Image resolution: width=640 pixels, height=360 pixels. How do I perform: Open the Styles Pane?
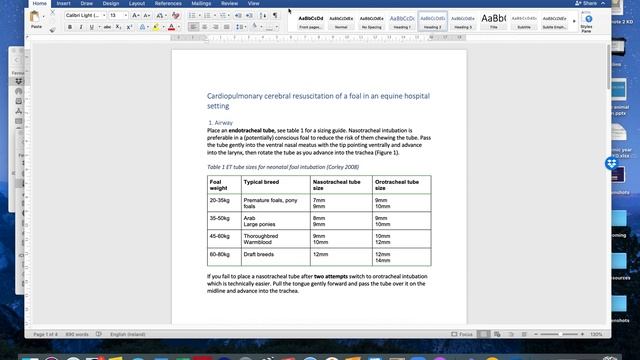pyautogui.click(x=587, y=22)
